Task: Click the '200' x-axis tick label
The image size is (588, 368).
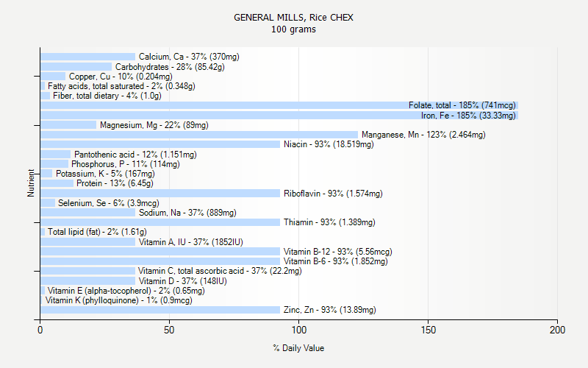Action: pos(558,330)
